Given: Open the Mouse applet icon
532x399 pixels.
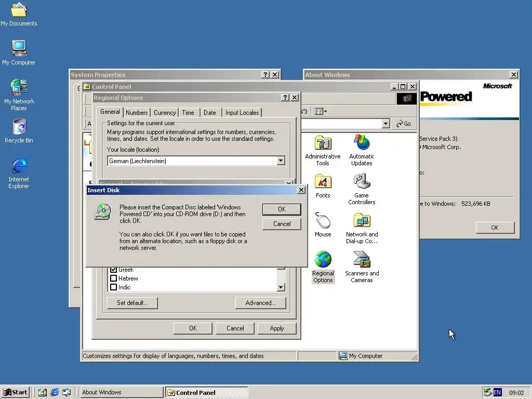Looking at the screenshot, I should coord(323,224).
